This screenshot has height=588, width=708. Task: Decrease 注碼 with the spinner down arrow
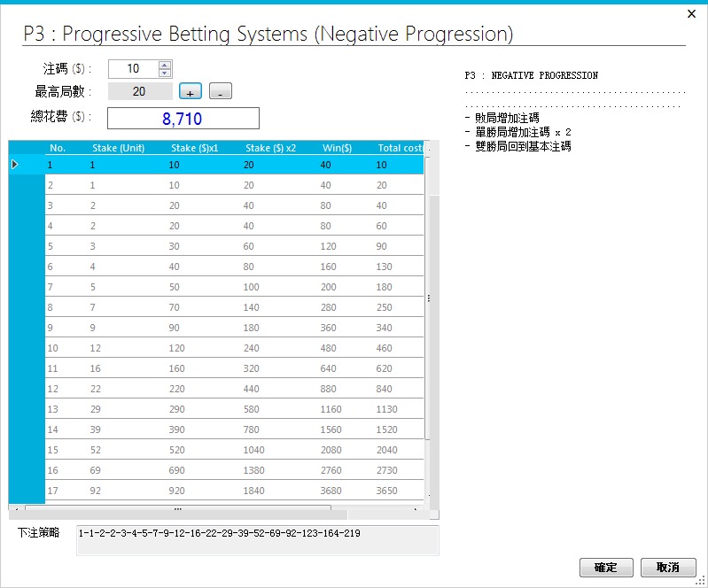tap(164, 73)
